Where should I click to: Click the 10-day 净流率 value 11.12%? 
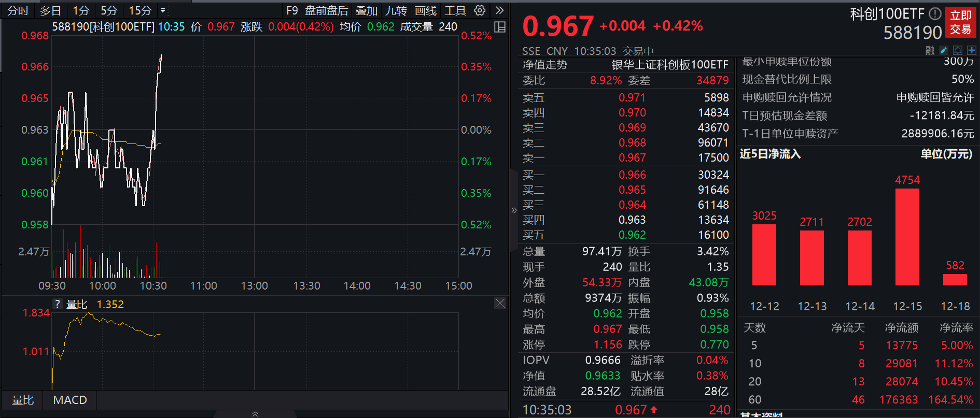click(954, 363)
